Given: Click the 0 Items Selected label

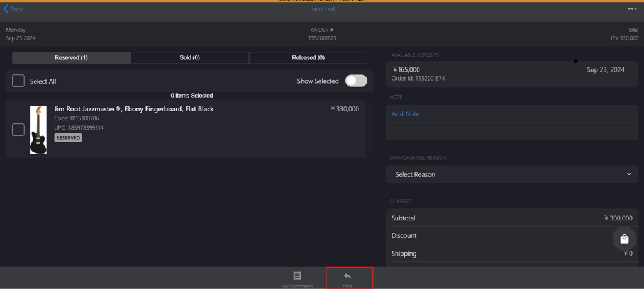Looking at the screenshot, I should [x=192, y=96].
